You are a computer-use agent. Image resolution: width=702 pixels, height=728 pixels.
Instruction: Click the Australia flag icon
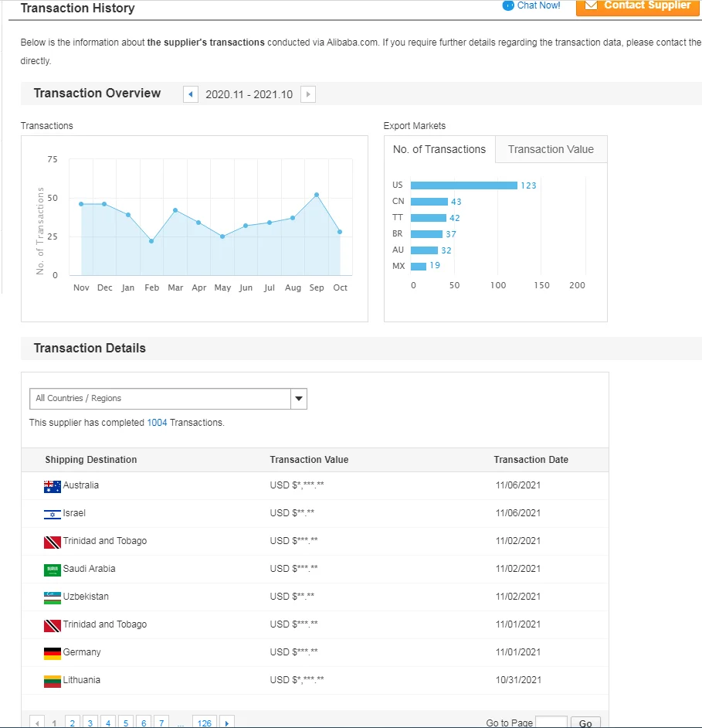(x=53, y=486)
